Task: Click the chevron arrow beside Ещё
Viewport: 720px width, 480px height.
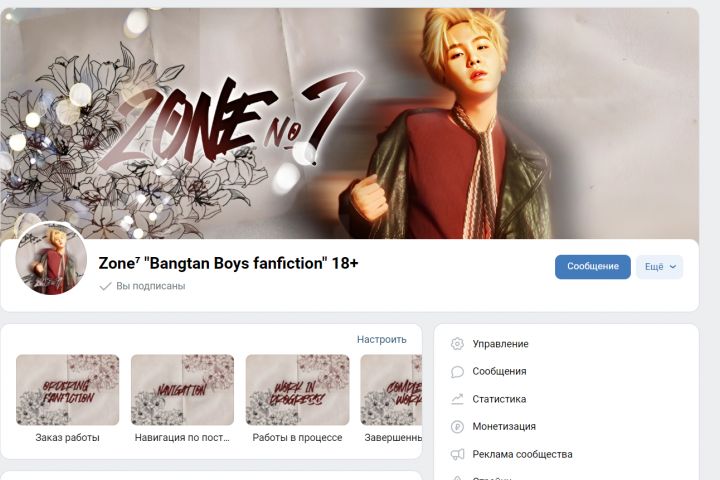Action: point(673,267)
